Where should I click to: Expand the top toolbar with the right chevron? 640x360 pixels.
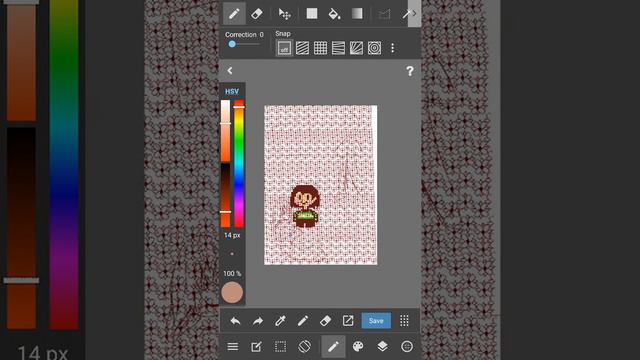[414, 13]
